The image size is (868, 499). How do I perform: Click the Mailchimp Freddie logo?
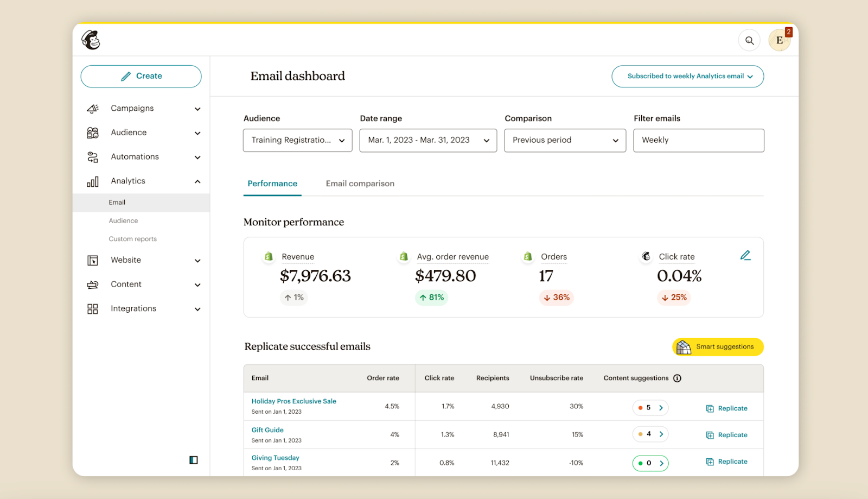(91, 40)
